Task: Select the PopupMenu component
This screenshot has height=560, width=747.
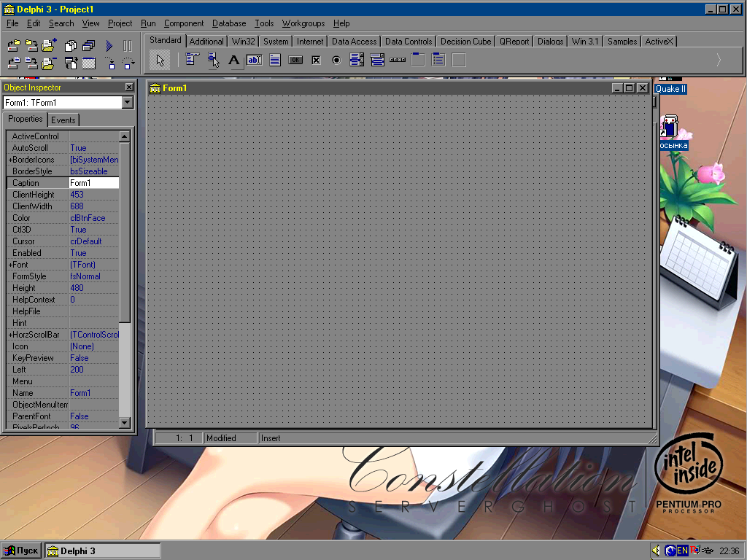Action: (x=214, y=60)
